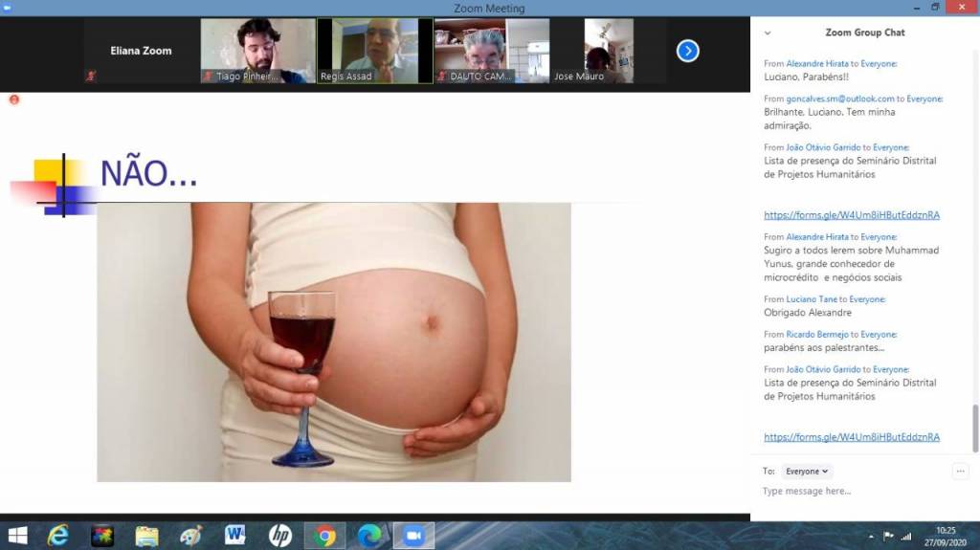
Task: Click in the 'Type message here' field
Action: tap(852, 492)
